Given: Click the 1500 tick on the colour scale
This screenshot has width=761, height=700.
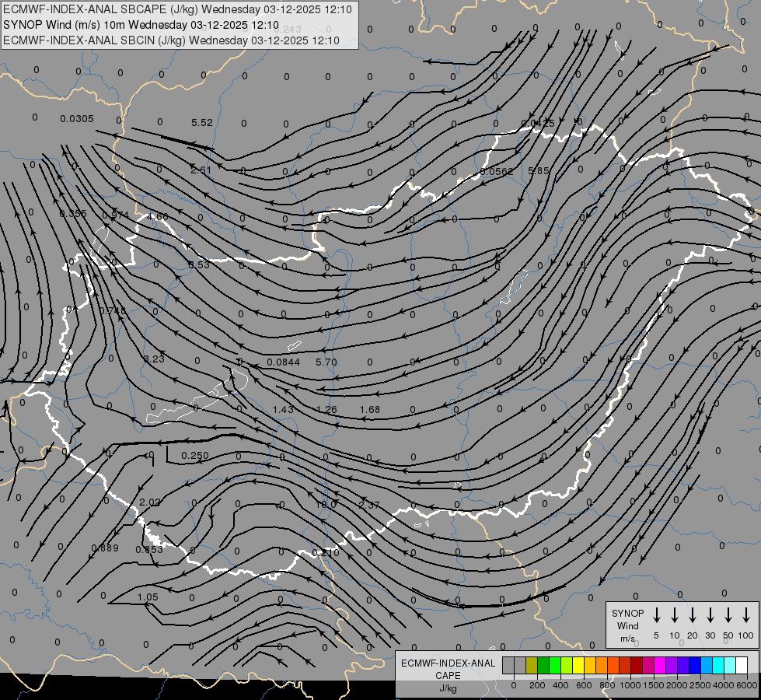Looking at the screenshot, I should pos(653,685).
